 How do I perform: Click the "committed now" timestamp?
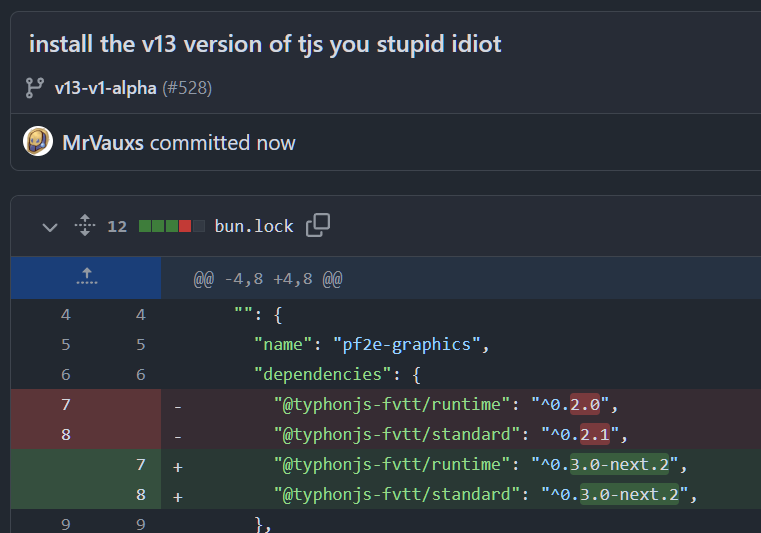(222, 143)
